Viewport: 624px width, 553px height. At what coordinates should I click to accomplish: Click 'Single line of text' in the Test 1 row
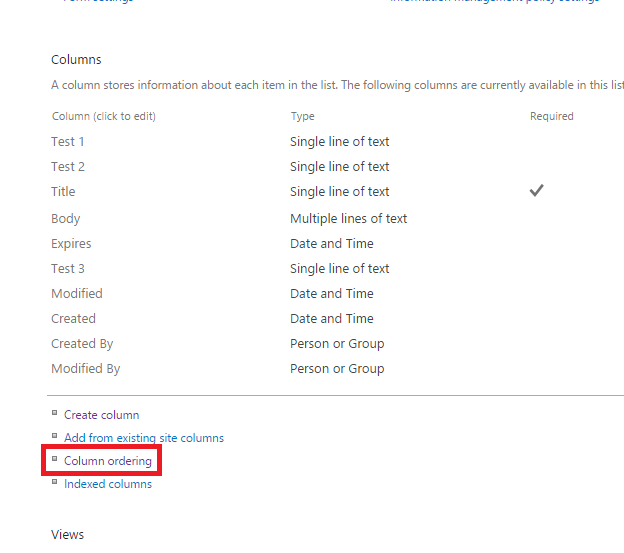tap(339, 142)
